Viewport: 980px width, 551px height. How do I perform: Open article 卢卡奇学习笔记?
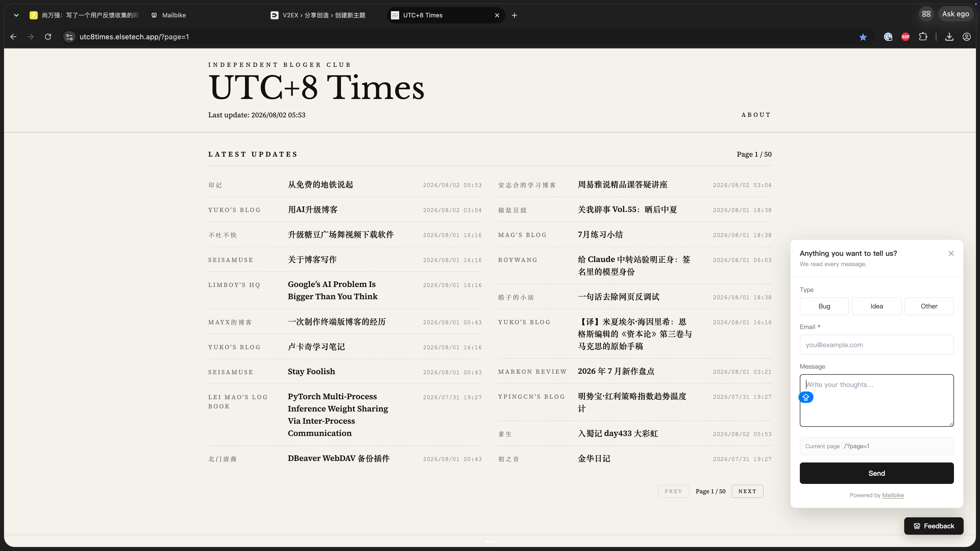click(x=316, y=347)
